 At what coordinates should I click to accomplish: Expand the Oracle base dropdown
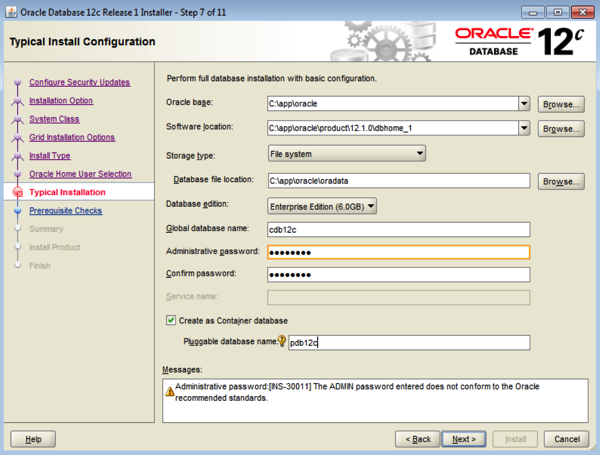(523, 103)
